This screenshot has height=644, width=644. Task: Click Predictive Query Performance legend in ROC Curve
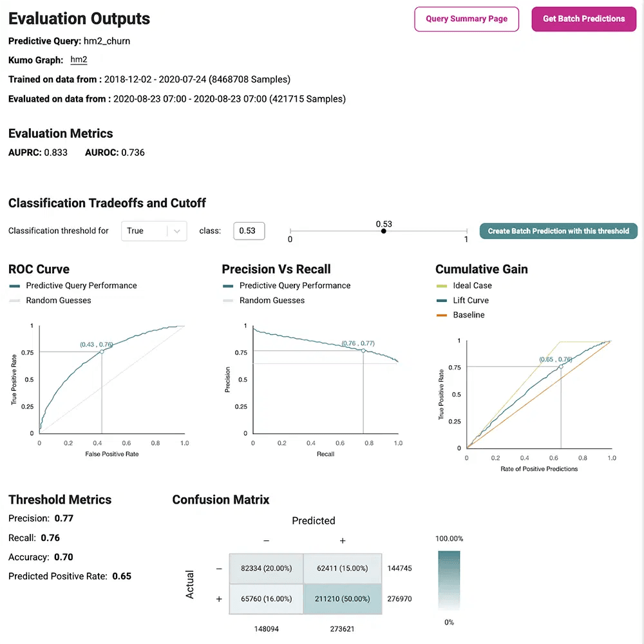click(81, 285)
